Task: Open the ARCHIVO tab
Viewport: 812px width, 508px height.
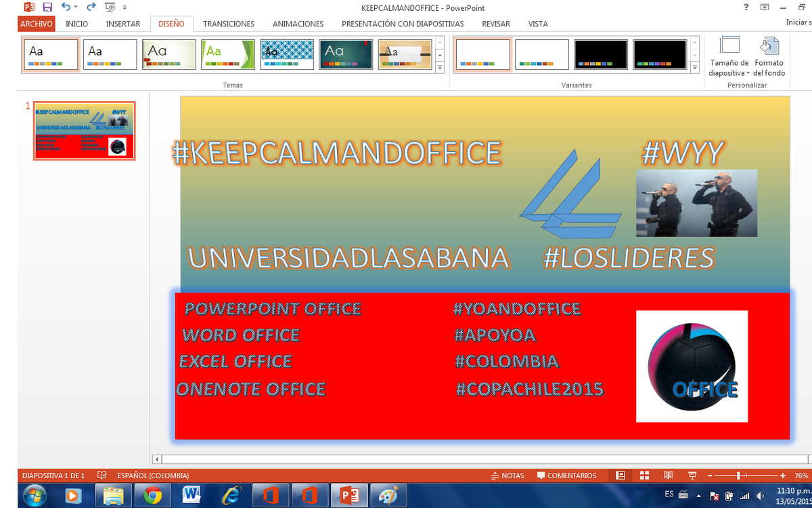Action: tap(37, 24)
